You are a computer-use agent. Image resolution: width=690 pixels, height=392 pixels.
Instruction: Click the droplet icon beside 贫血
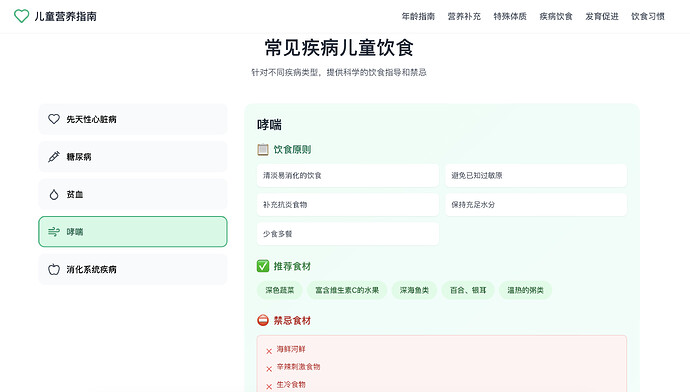pyautogui.click(x=54, y=194)
